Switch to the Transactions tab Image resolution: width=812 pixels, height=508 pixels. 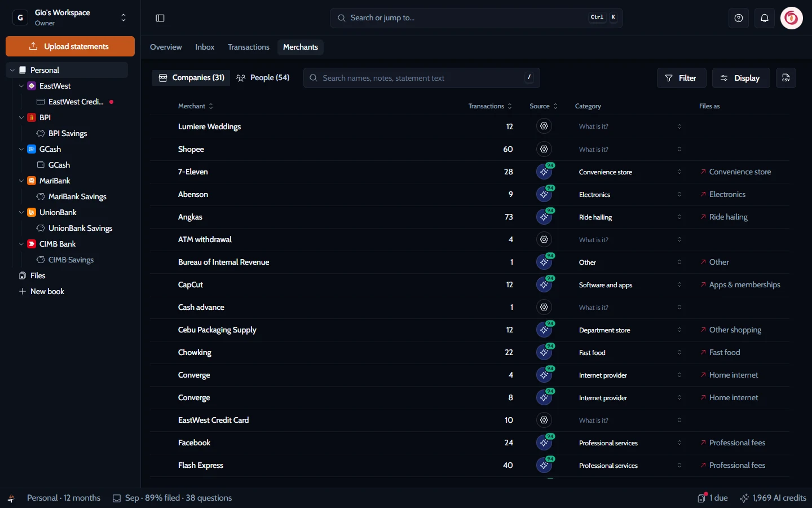coord(249,47)
